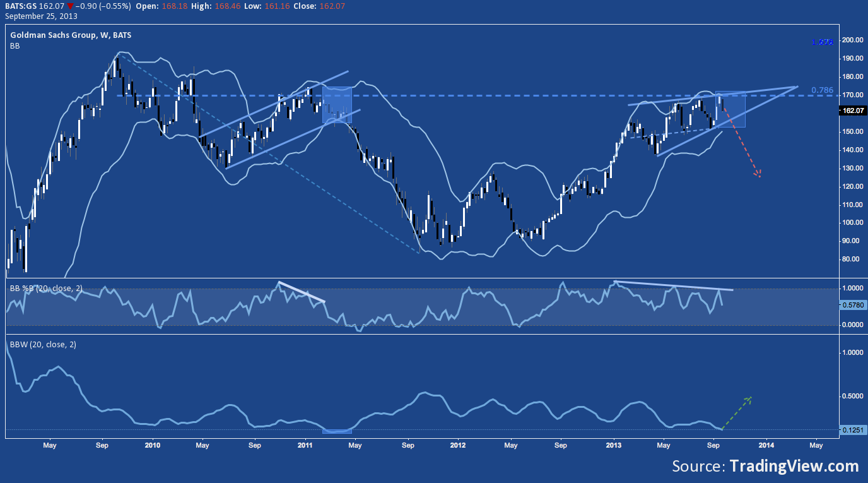Click the 2014 label on time axis
The height and width of the screenshot is (483, 868).
[x=766, y=445]
